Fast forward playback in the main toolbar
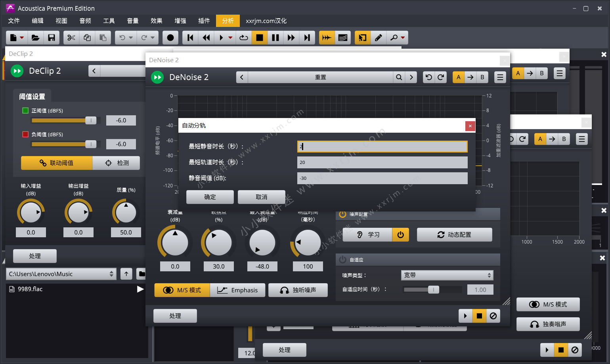The width and height of the screenshot is (610, 364). tap(291, 38)
